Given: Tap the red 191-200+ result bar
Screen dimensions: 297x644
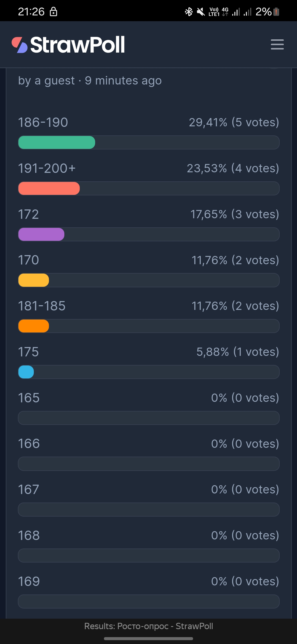Looking at the screenshot, I should [49, 189].
